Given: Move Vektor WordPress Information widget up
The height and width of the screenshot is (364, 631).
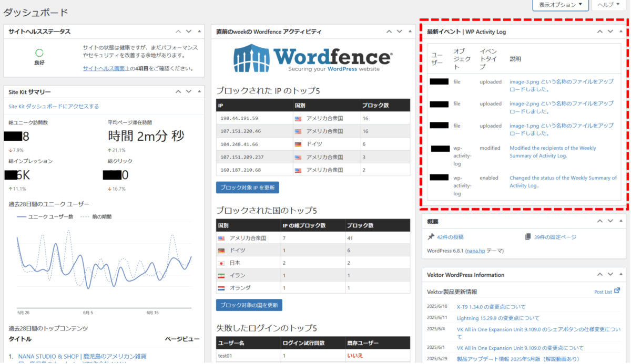Looking at the screenshot, I should click(600, 275).
